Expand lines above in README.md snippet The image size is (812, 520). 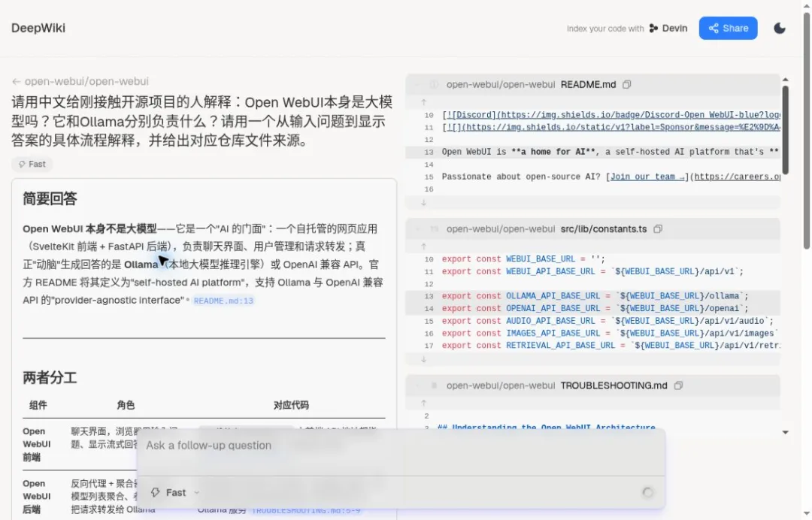pos(423,102)
